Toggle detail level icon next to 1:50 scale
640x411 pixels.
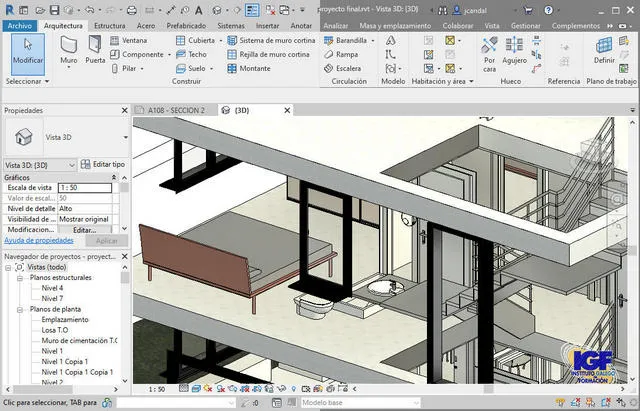point(184,389)
